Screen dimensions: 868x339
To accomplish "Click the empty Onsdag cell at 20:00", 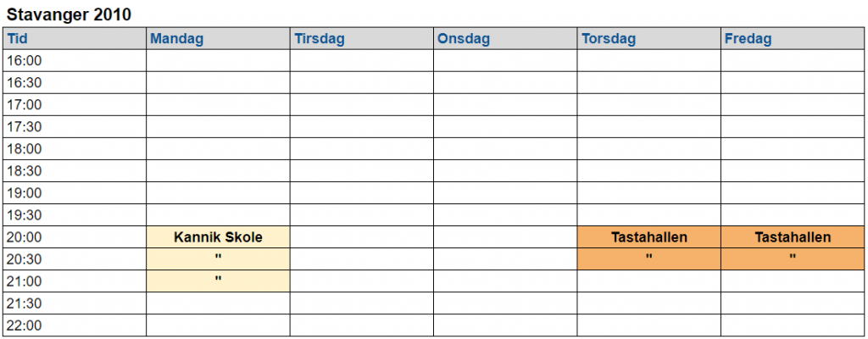I will (505, 237).
